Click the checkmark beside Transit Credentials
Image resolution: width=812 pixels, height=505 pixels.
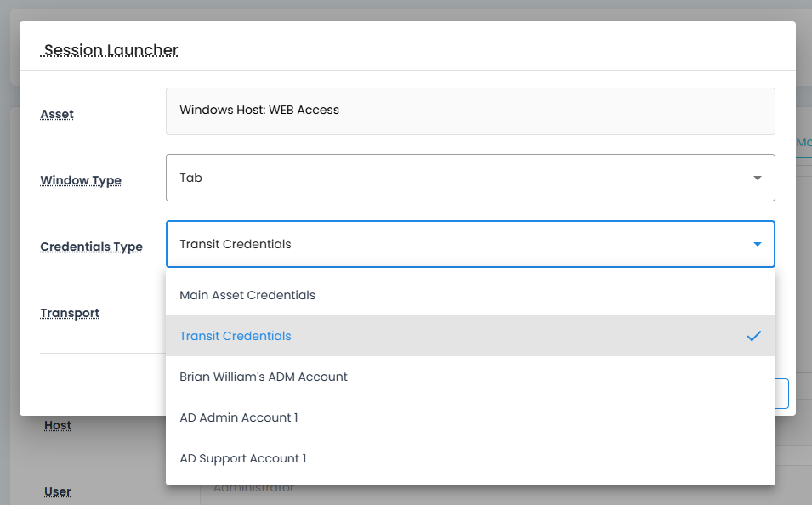[x=753, y=336]
